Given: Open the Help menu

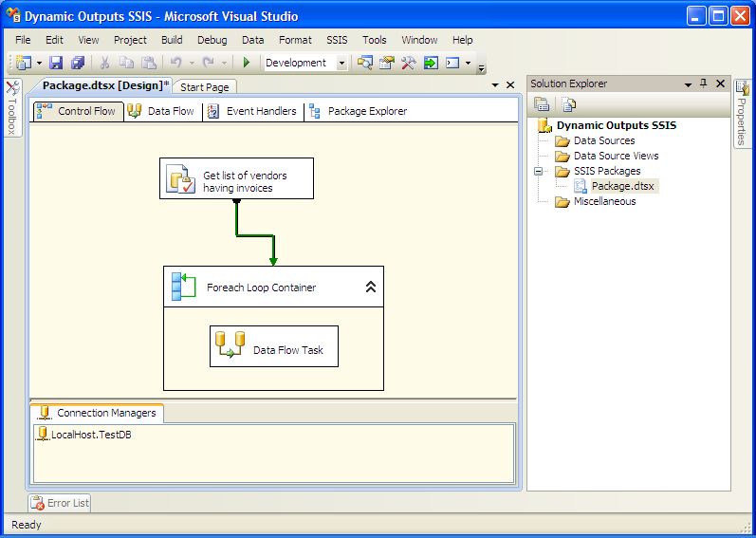Looking at the screenshot, I should coord(462,40).
